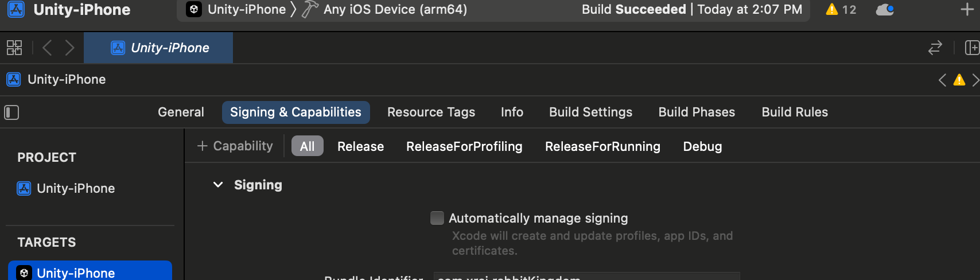
Task: Click Unity-iPhone in the jump bar
Action: coord(56,79)
